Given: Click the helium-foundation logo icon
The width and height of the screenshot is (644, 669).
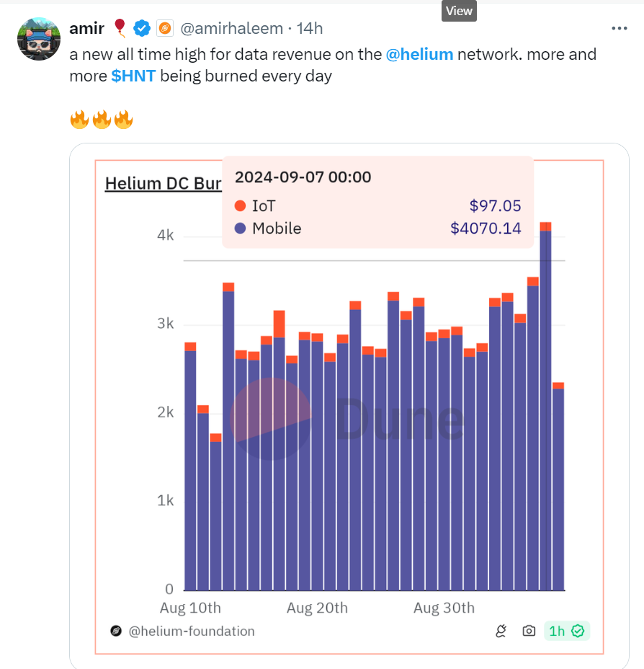Looking at the screenshot, I should pyautogui.click(x=116, y=632).
